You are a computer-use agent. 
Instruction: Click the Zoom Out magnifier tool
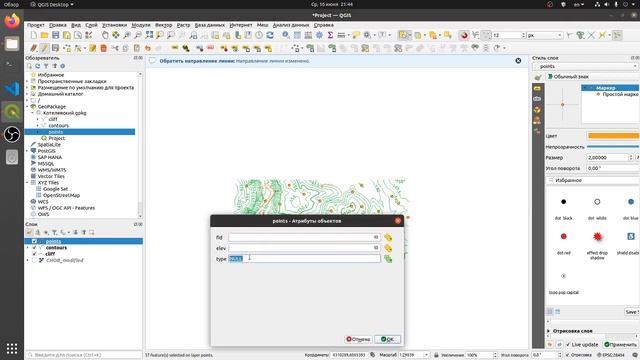pos(138,36)
